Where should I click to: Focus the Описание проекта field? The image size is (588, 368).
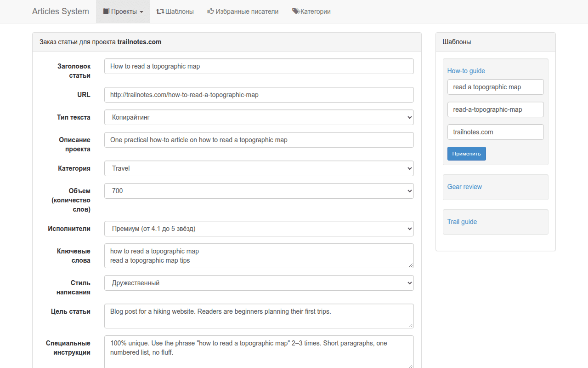tap(259, 140)
